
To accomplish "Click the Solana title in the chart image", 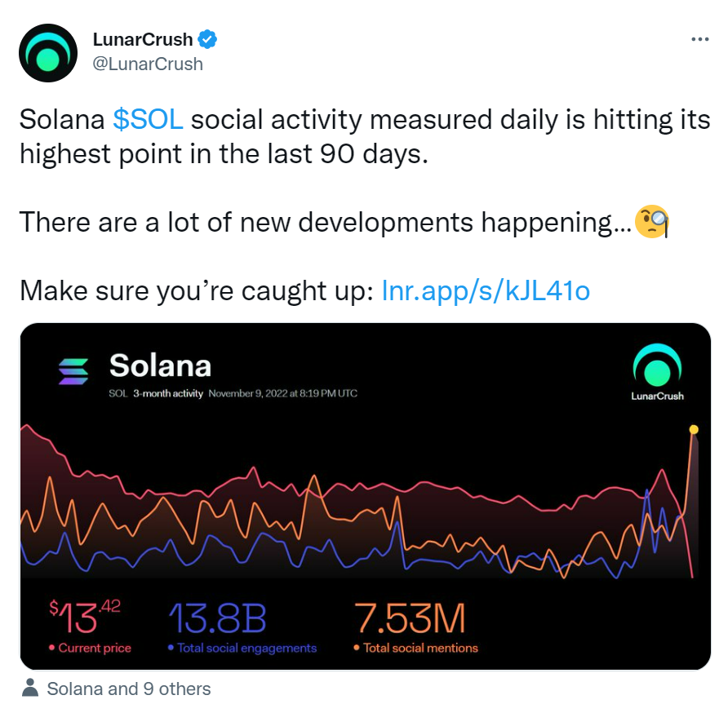I will click(160, 365).
